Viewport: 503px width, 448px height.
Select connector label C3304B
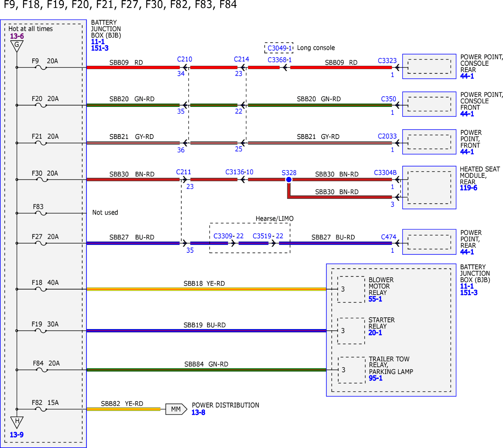(x=385, y=173)
